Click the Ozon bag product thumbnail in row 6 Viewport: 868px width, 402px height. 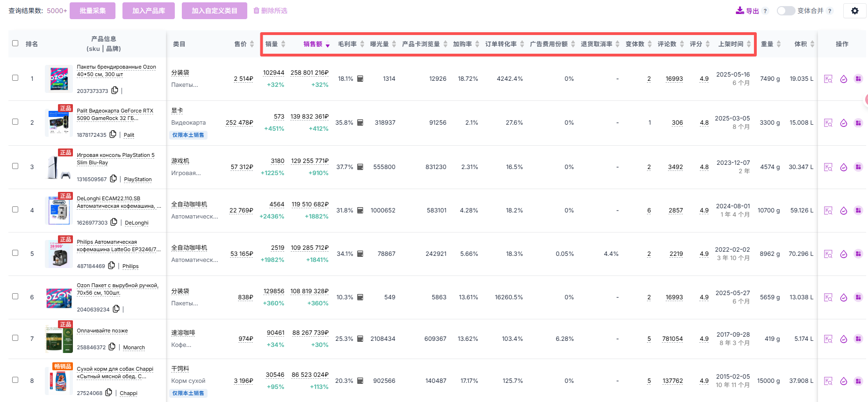click(59, 297)
